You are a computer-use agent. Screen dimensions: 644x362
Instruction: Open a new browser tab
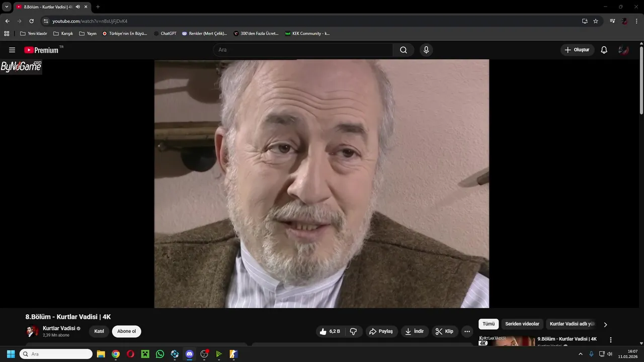98,7
